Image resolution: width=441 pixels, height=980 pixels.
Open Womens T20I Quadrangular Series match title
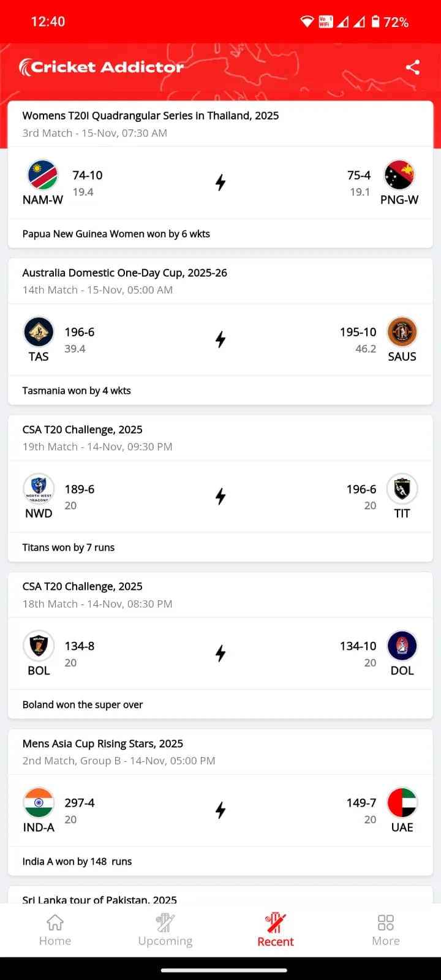(x=151, y=116)
